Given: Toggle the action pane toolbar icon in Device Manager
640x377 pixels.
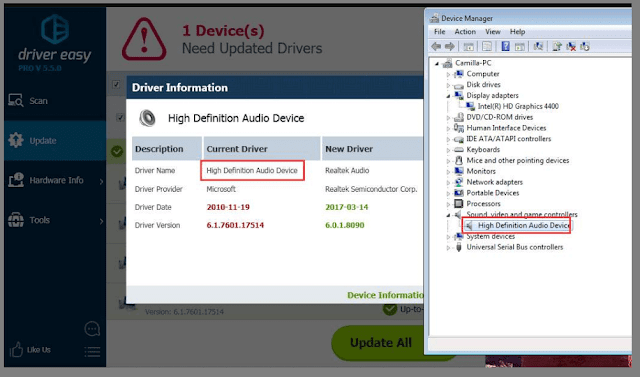Looking at the screenshot, I should (520, 47).
